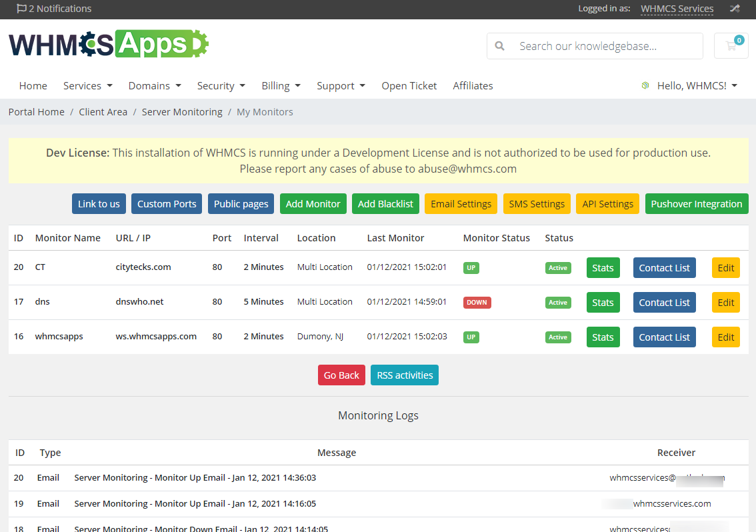Image resolution: width=756 pixels, height=532 pixels.
Task: Edit the dns monitor
Action: pos(725,303)
